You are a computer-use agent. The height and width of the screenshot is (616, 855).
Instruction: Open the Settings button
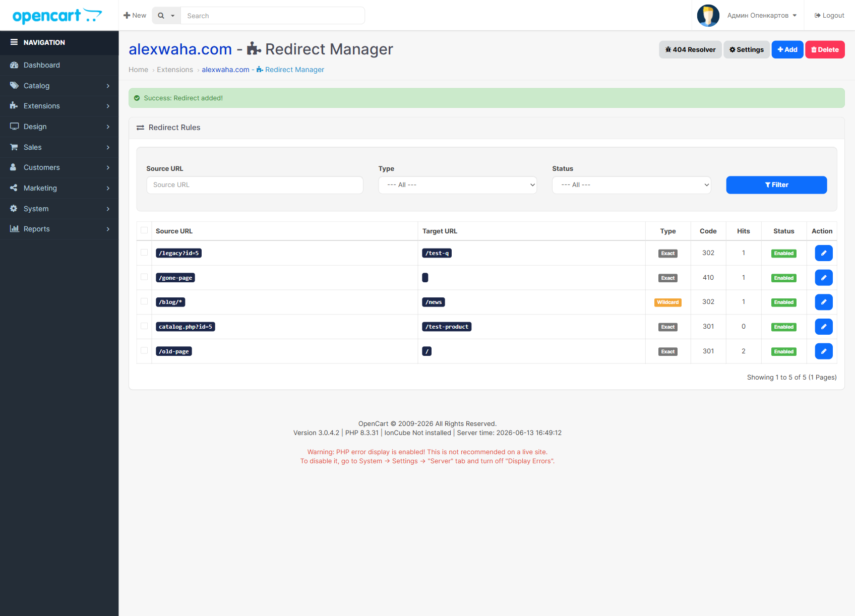pyautogui.click(x=747, y=49)
